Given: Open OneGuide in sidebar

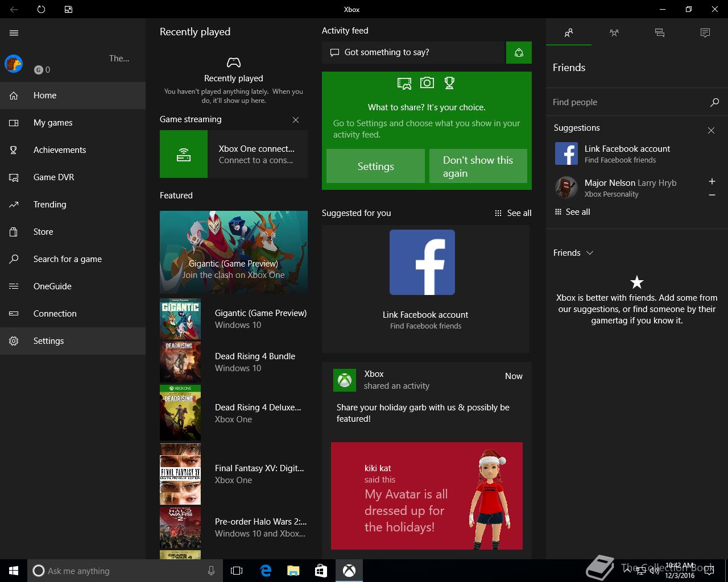Looking at the screenshot, I should pos(73,286).
